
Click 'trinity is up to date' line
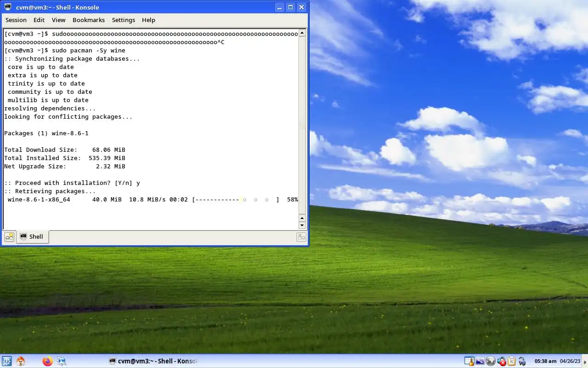pos(46,84)
